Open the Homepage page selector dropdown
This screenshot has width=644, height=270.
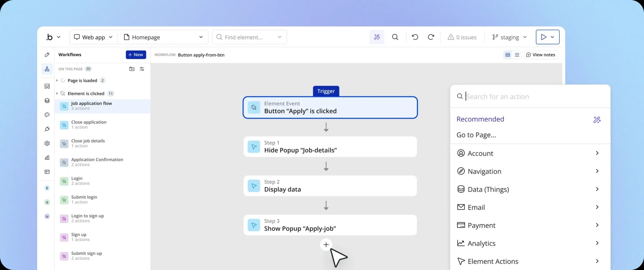pos(163,37)
